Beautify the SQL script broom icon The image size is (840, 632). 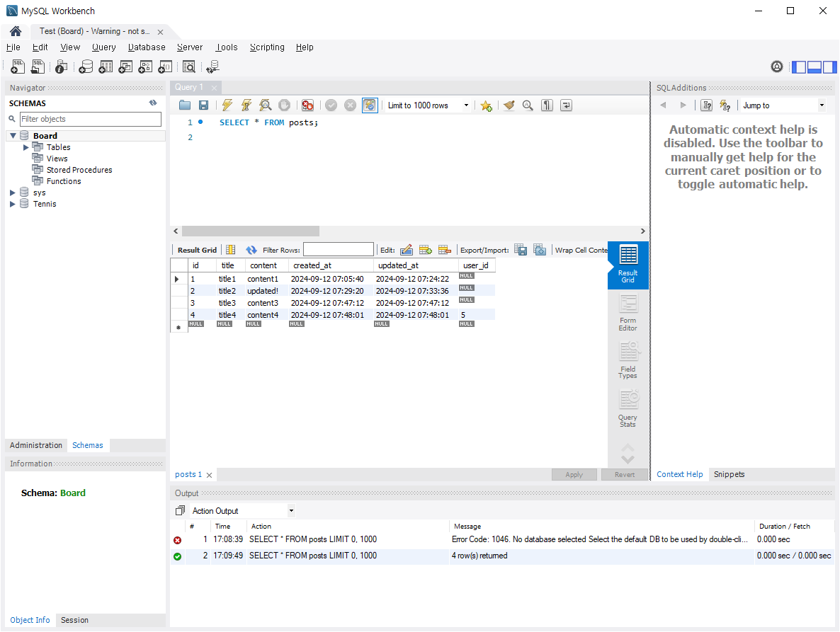coord(509,105)
